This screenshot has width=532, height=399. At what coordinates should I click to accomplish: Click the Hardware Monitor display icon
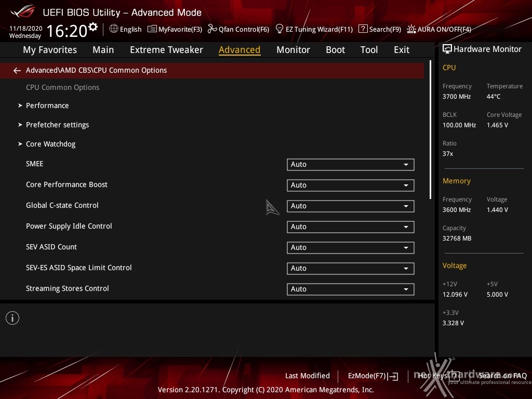[x=447, y=49]
